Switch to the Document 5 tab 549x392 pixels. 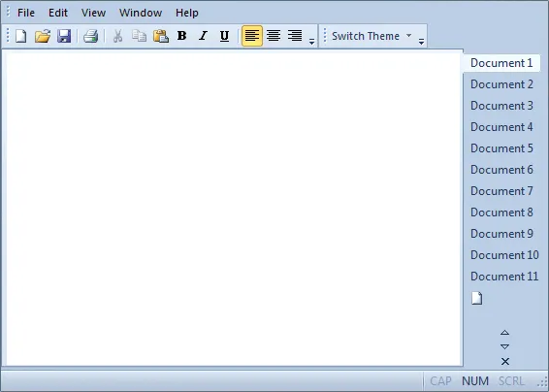[x=501, y=148]
